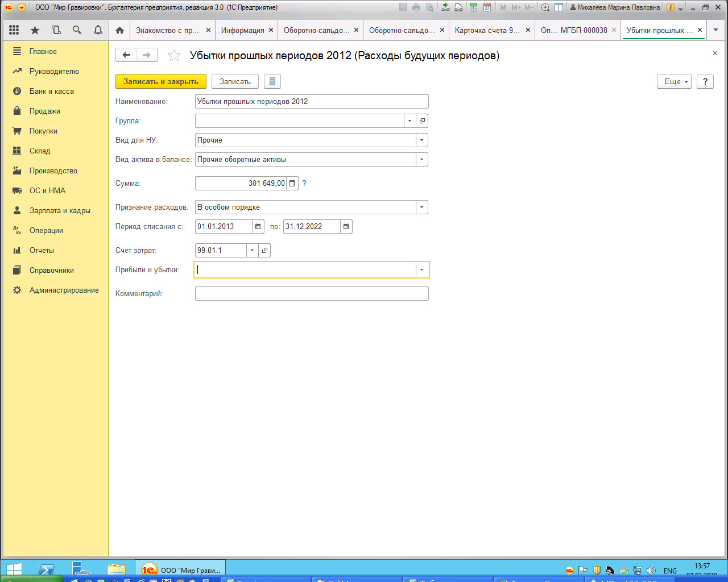Viewport: 728px width, 582px height.
Task: Click the Записать button
Action: click(x=235, y=82)
